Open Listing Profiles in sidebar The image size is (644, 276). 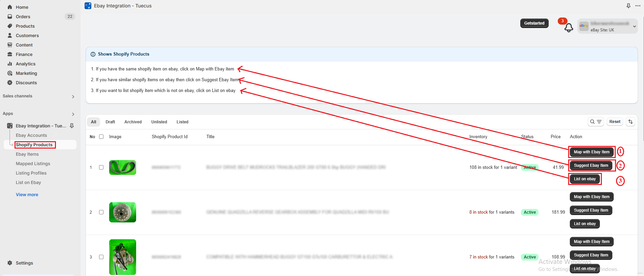pyautogui.click(x=31, y=173)
